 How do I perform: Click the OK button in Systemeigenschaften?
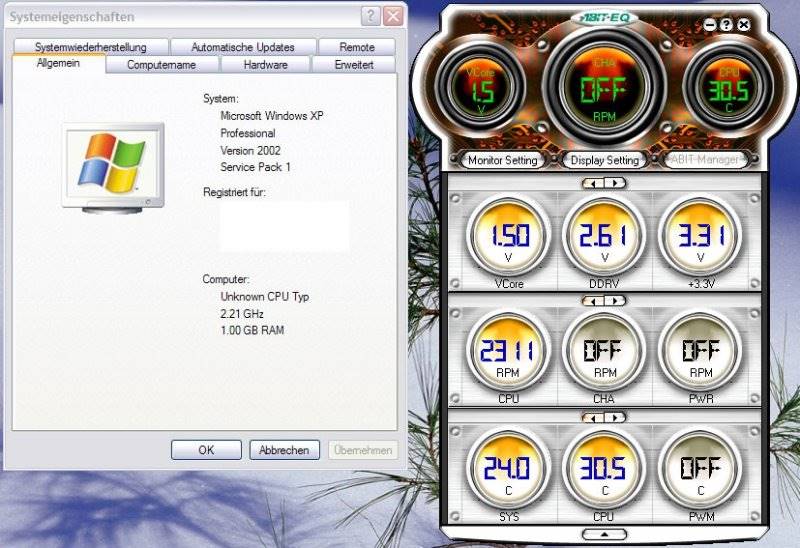[206, 450]
